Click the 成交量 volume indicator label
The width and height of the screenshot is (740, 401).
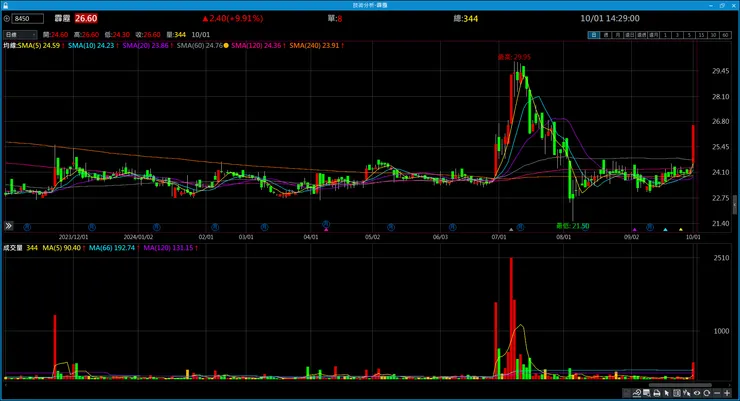tap(13, 248)
